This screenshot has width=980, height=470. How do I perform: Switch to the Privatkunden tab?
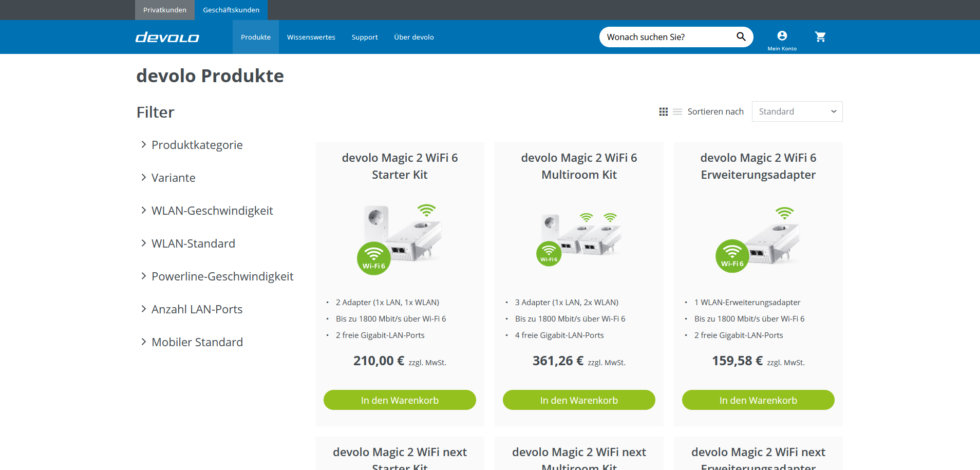point(165,10)
